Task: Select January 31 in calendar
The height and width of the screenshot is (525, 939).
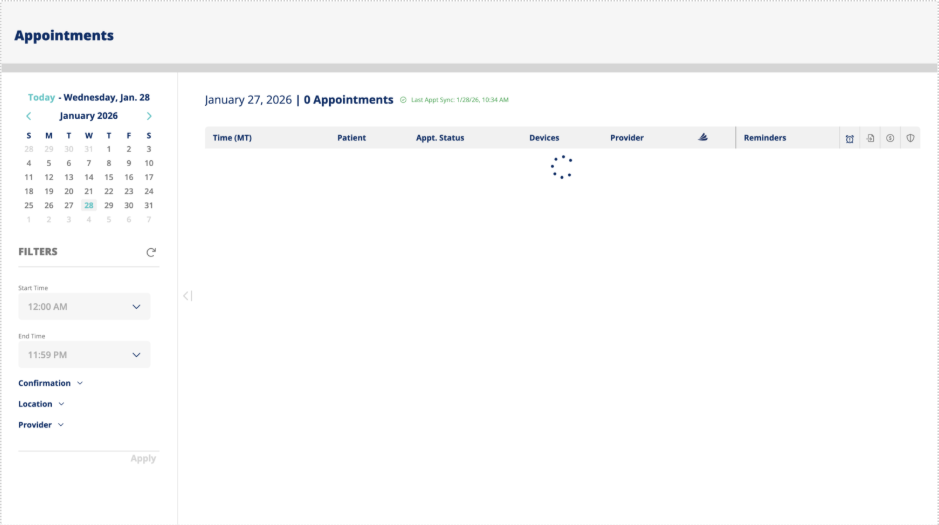Action: click(149, 205)
